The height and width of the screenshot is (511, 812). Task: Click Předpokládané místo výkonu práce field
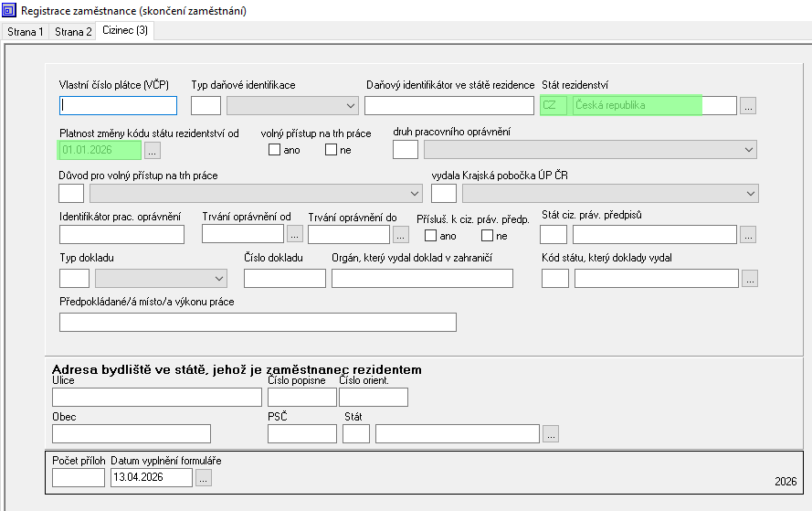(x=257, y=322)
